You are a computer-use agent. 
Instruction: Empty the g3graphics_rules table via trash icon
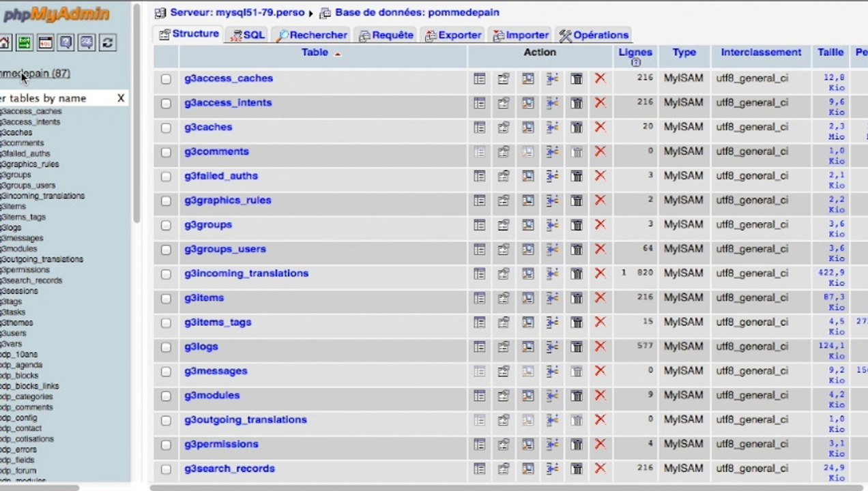pos(577,201)
